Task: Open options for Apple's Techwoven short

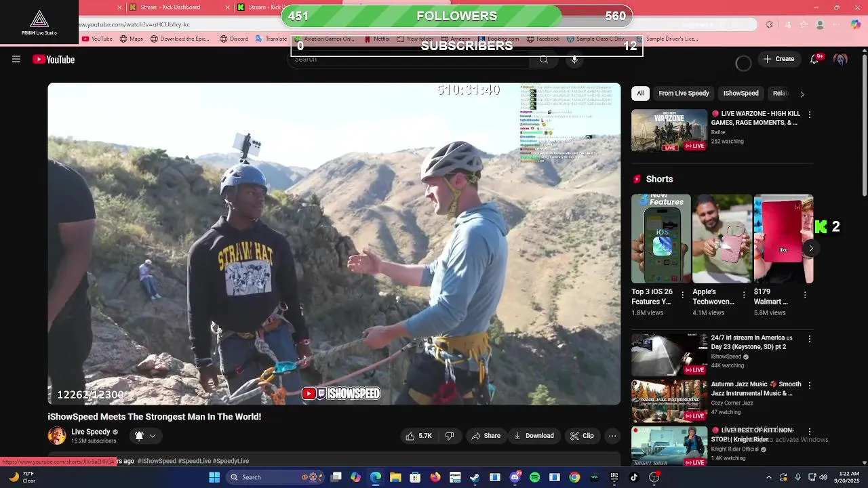Action: (x=744, y=295)
